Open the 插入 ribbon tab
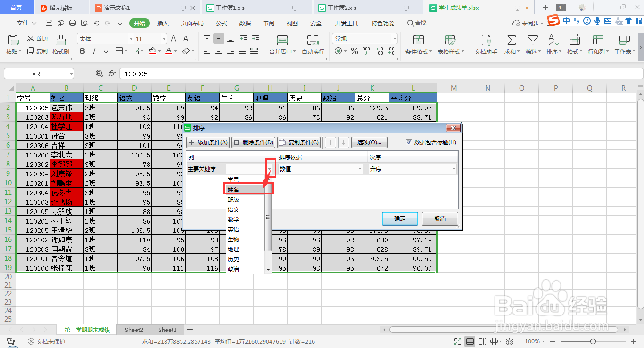The height and width of the screenshot is (348, 644). point(163,23)
